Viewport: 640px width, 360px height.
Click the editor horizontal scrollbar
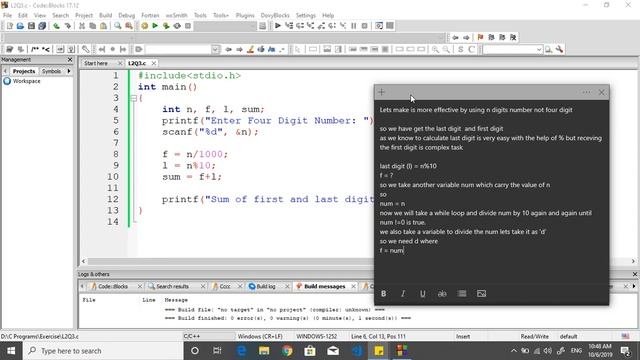click(x=358, y=261)
